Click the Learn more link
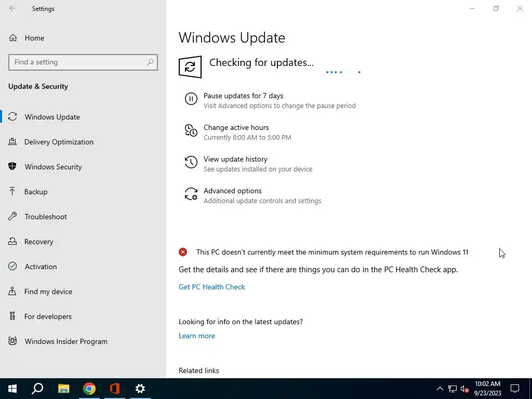This screenshot has height=399, width=532. (x=197, y=336)
